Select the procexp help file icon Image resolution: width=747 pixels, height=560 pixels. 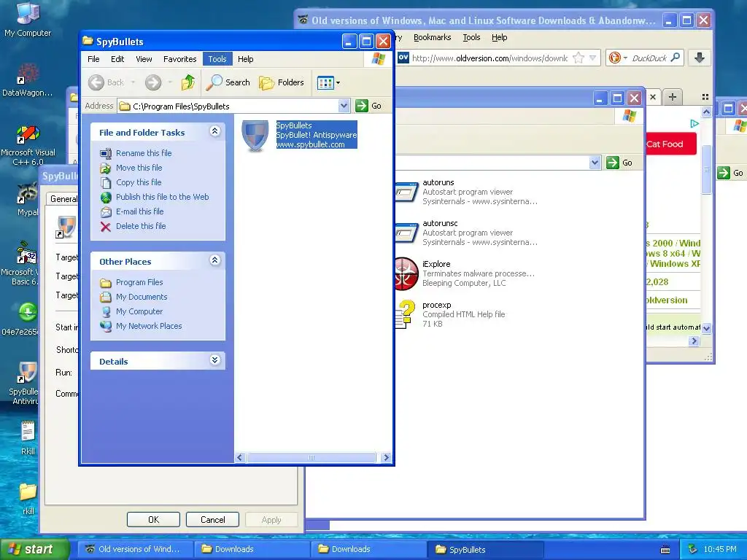tap(406, 314)
